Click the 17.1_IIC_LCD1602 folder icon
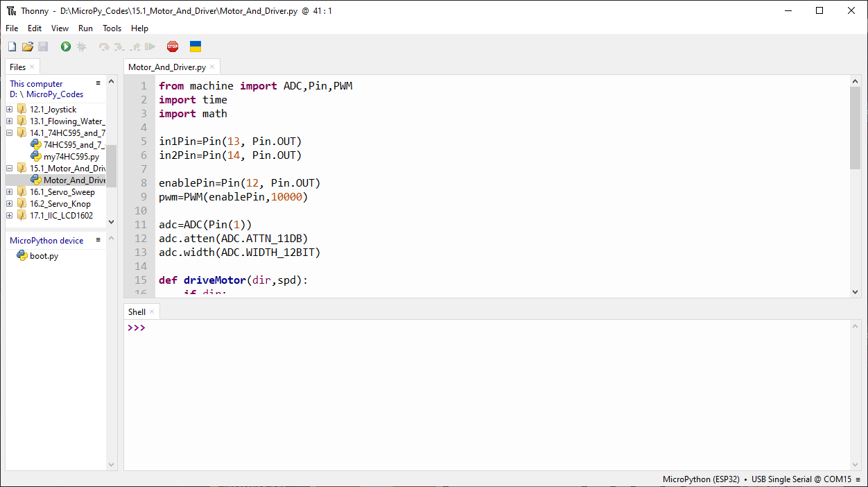 tap(22, 215)
